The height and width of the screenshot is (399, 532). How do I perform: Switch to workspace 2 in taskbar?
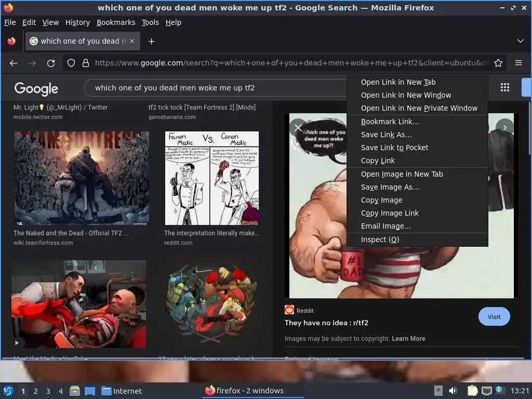36,391
